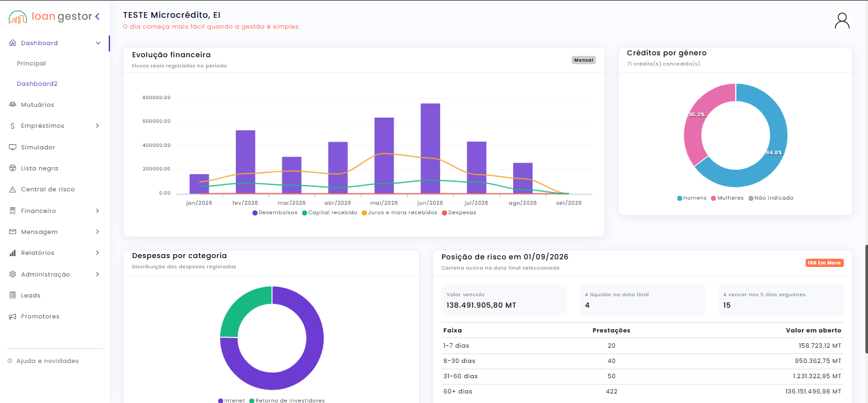
Task: Toggle Desembolsos legend in the chart
Action: click(x=275, y=212)
